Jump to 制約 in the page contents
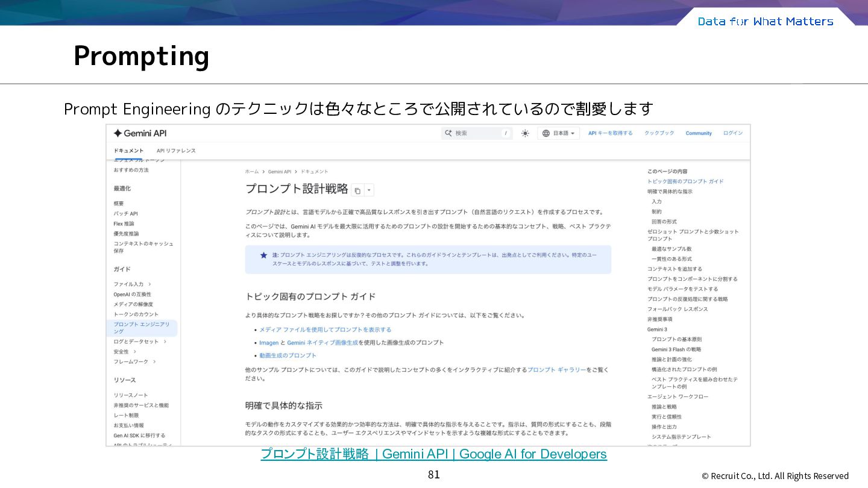868x488 pixels. pos(656,211)
